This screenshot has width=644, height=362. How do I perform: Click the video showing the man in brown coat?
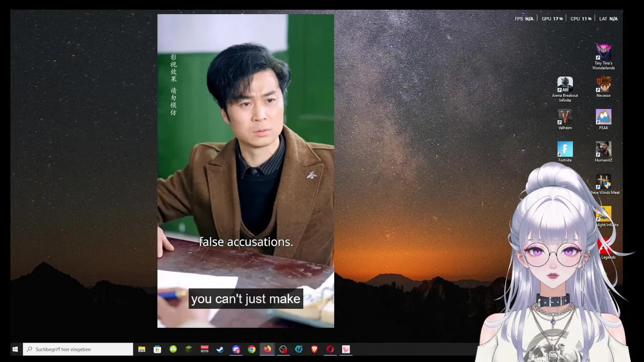pyautogui.click(x=246, y=171)
